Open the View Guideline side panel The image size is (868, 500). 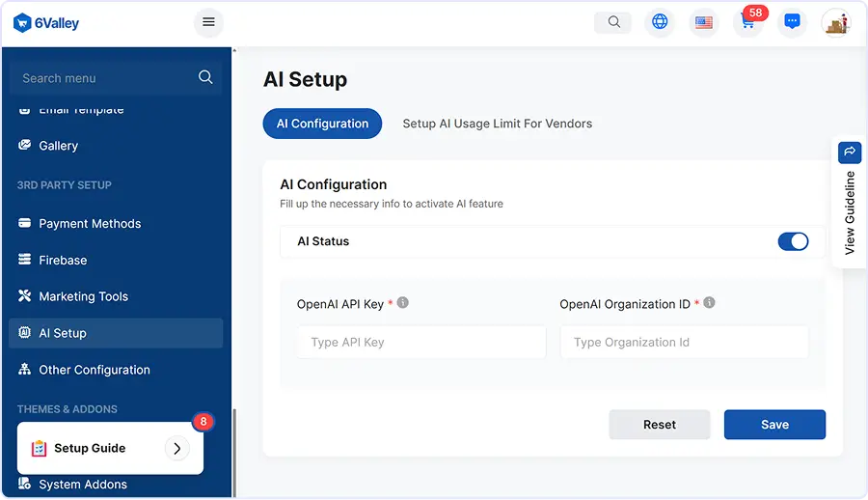(x=850, y=203)
